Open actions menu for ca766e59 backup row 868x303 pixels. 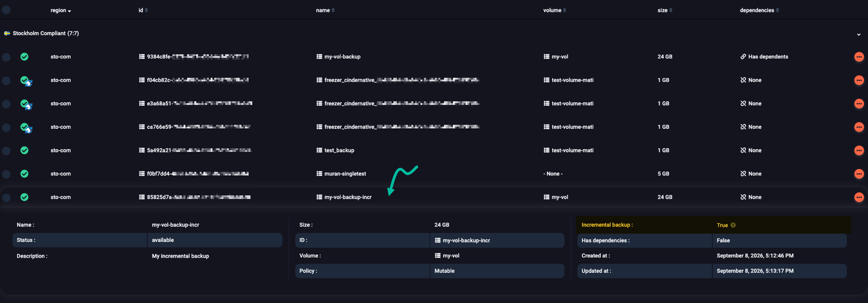[x=859, y=127]
